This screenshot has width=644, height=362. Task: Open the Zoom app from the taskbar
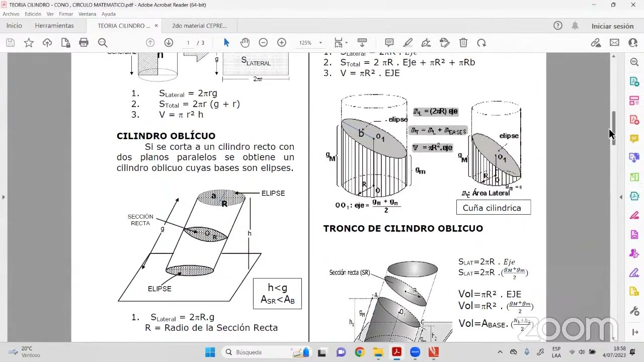tap(415, 352)
